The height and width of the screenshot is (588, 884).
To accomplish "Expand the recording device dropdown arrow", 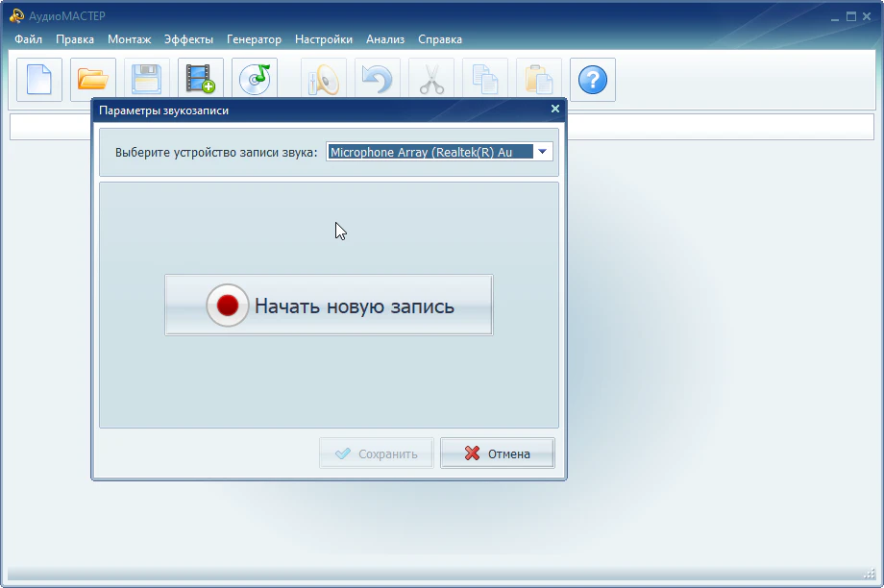I will coord(543,152).
